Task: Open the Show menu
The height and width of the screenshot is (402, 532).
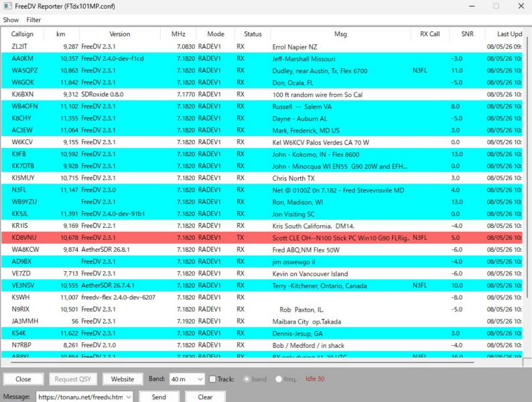Action: tap(11, 20)
